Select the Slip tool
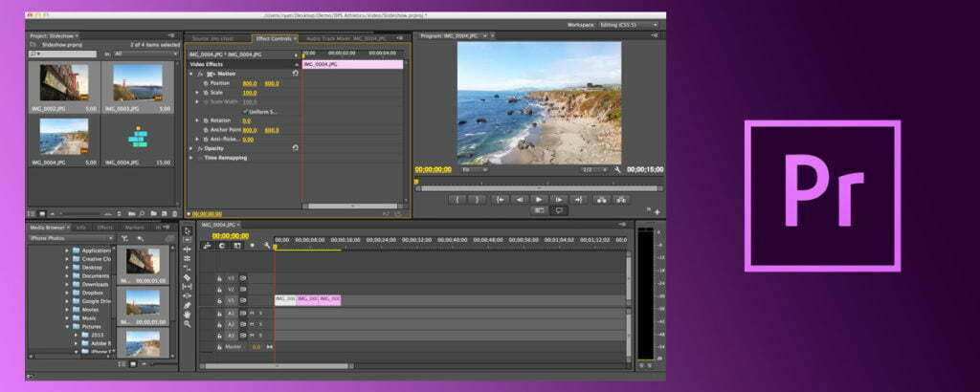Screen dimensions: 980x392 (187, 287)
